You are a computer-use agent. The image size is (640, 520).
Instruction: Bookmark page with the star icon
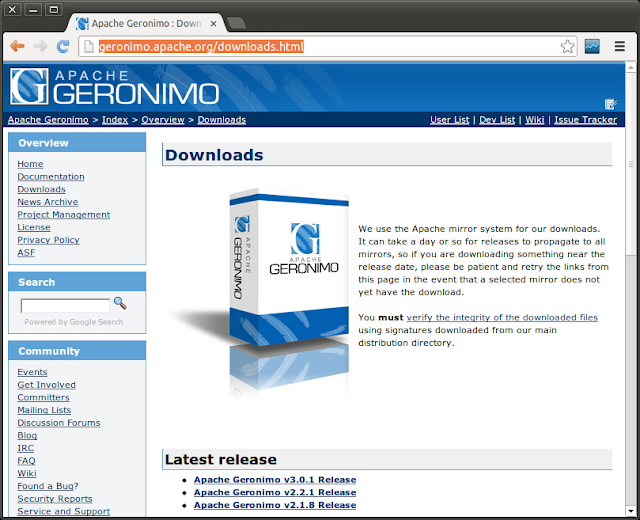click(567, 47)
